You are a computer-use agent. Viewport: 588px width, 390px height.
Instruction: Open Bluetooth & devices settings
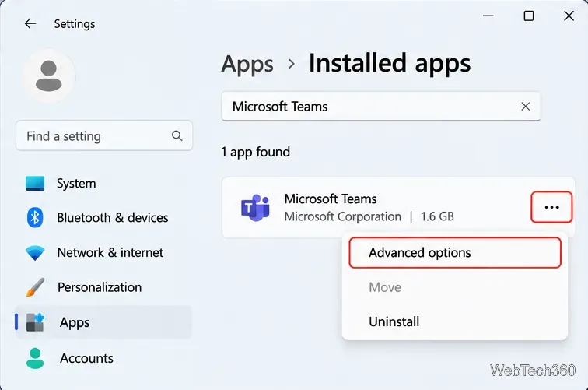(103, 218)
